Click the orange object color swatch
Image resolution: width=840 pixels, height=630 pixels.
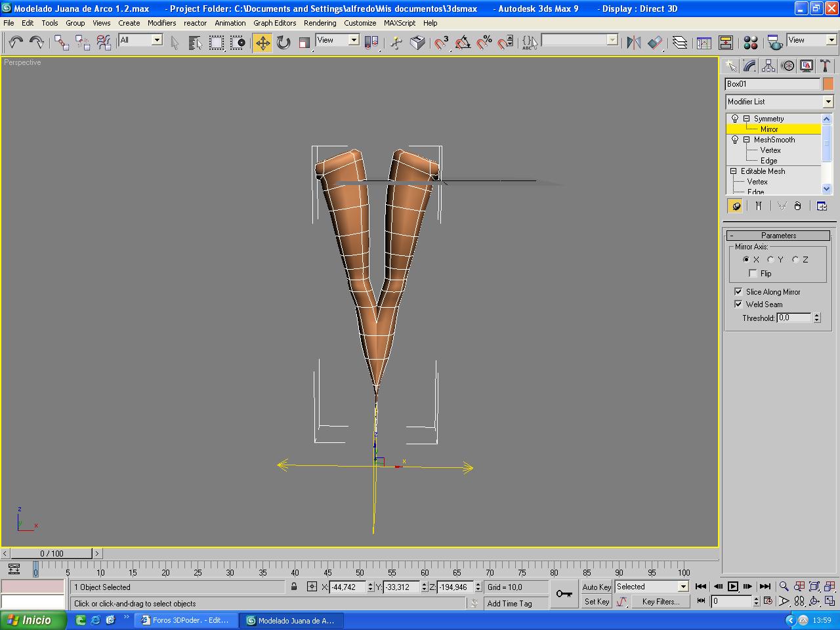(x=828, y=84)
